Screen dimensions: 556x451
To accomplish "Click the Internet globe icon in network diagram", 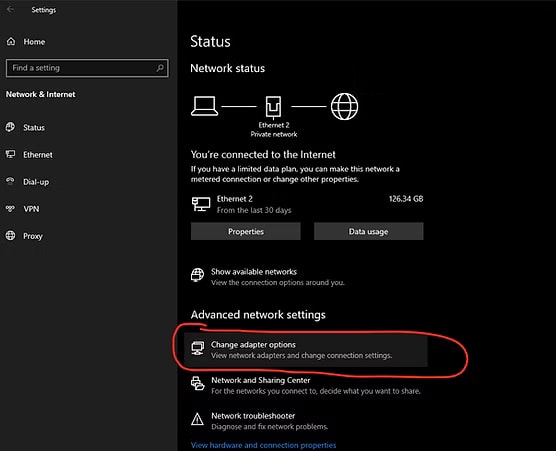I will click(344, 106).
